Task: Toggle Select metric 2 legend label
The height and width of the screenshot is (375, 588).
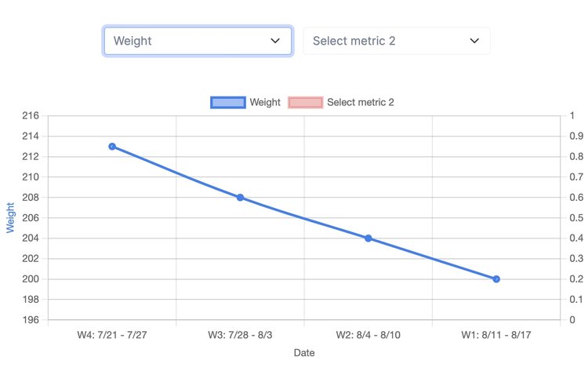Action: (x=360, y=102)
